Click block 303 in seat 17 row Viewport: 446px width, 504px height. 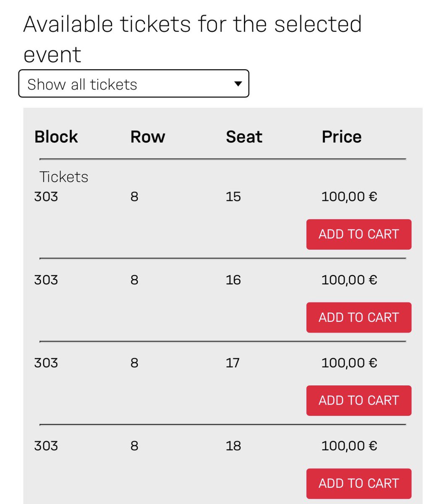[46, 363]
